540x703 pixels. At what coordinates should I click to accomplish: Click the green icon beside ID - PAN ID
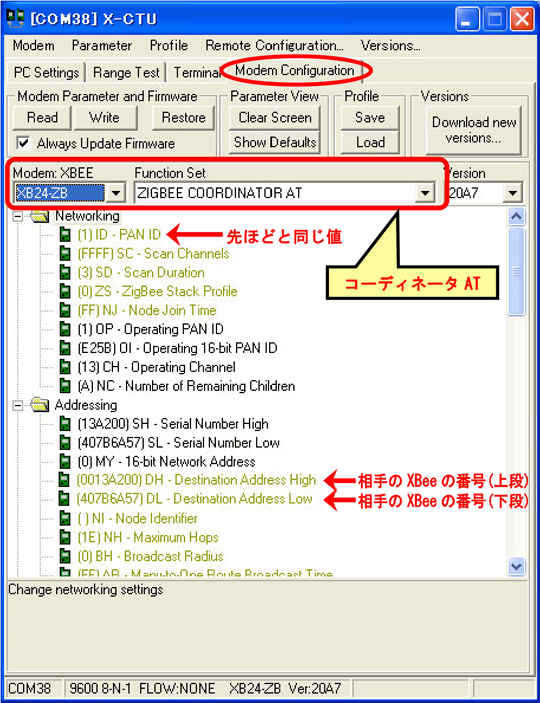coord(65,234)
